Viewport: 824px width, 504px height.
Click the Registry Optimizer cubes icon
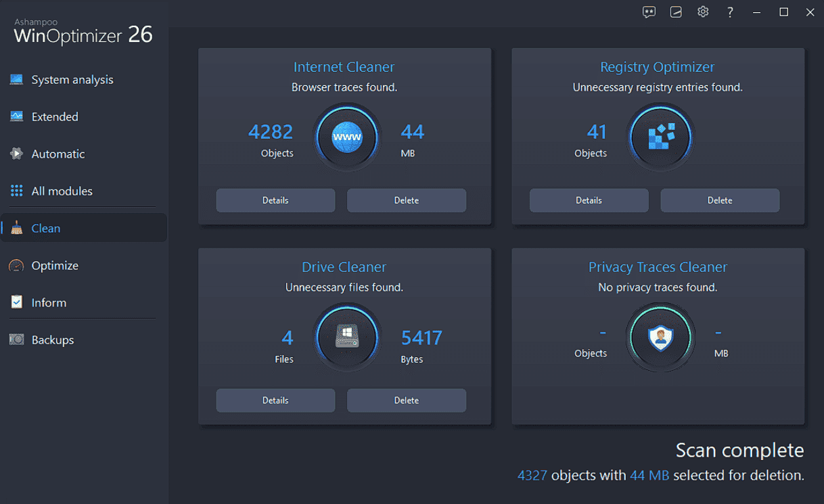click(661, 137)
